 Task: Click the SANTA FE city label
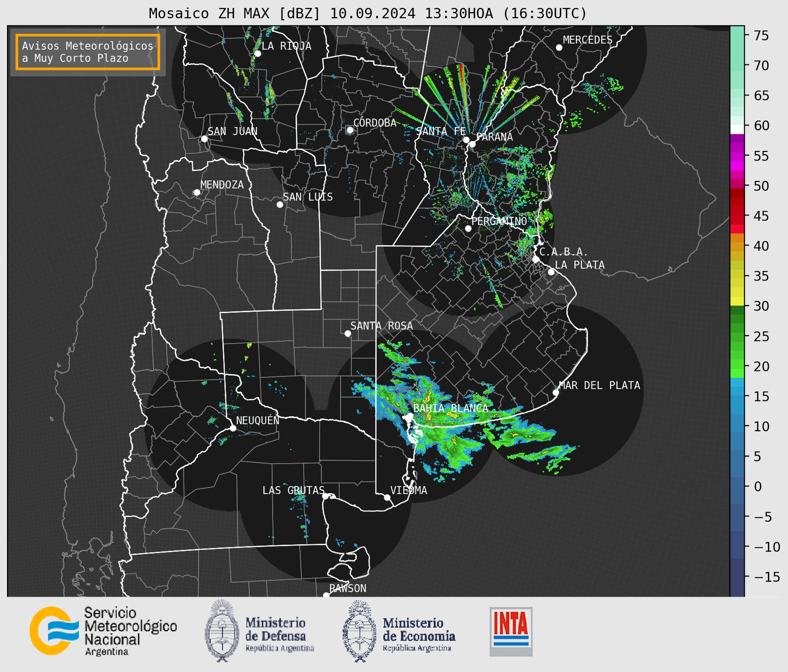click(441, 131)
